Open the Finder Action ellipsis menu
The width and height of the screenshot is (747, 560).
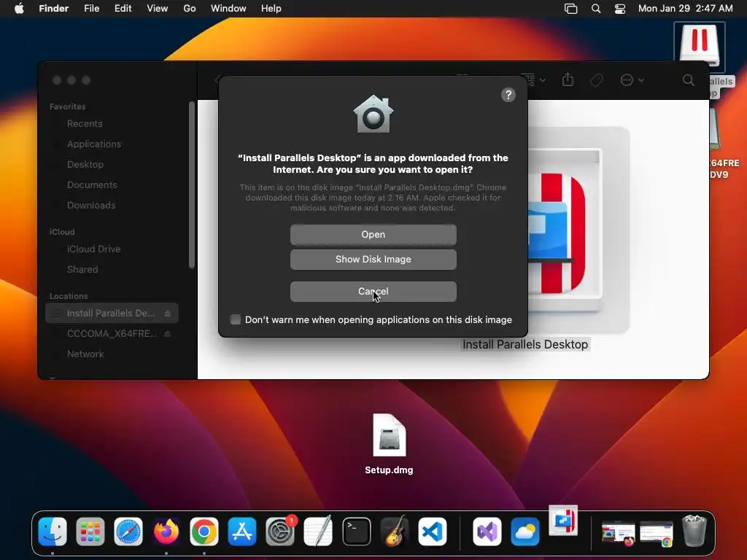click(x=632, y=80)
